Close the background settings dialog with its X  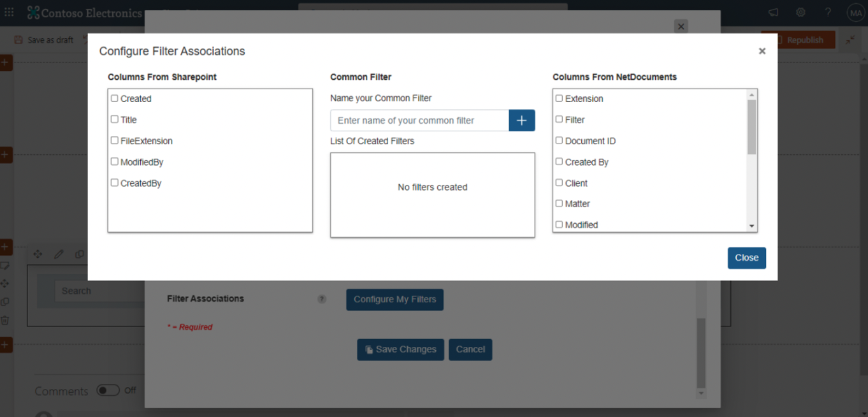coord(681,26)
